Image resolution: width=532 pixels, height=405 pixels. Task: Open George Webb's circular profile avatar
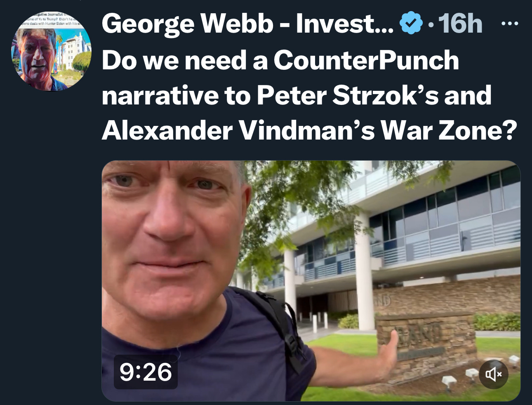click(51, 51)
